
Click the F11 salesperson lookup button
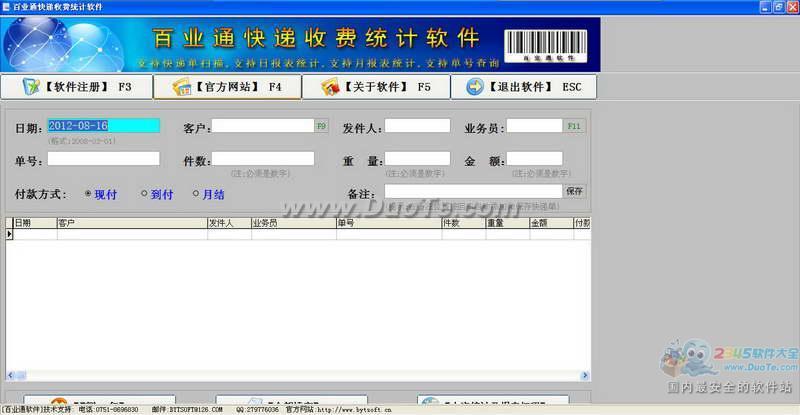pyautogui.click(x=574, y=126)
